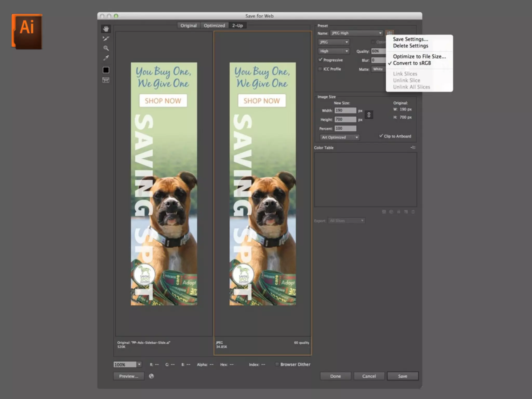The height and width of the screenshot is (399, 532).
Task: Click the constrain proportions link icon
Action: (369, 115)
